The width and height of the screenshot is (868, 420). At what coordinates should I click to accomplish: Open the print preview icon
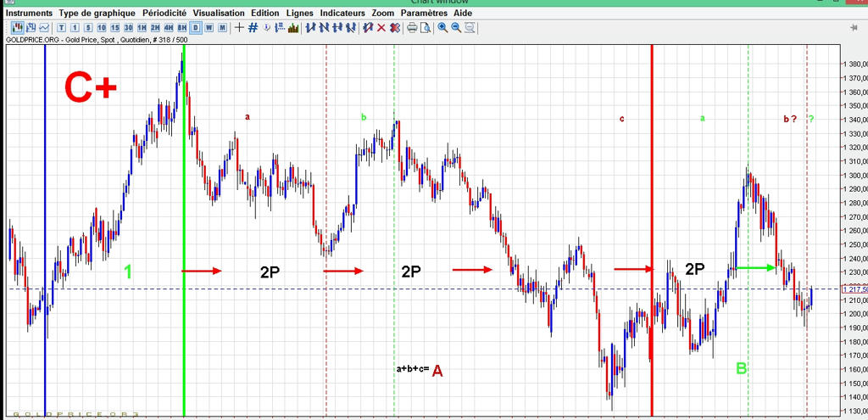(426, 28)
